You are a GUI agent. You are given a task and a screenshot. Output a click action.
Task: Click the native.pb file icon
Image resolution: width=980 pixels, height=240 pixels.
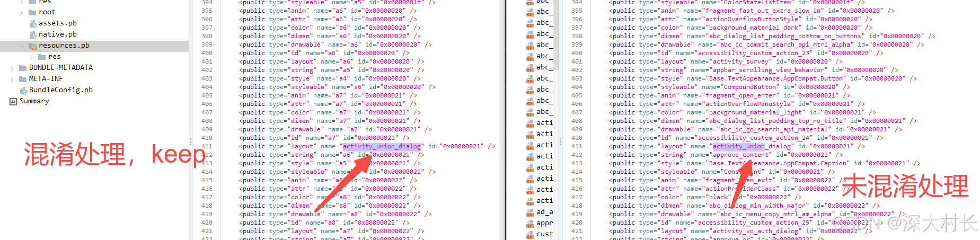[33, 34]
